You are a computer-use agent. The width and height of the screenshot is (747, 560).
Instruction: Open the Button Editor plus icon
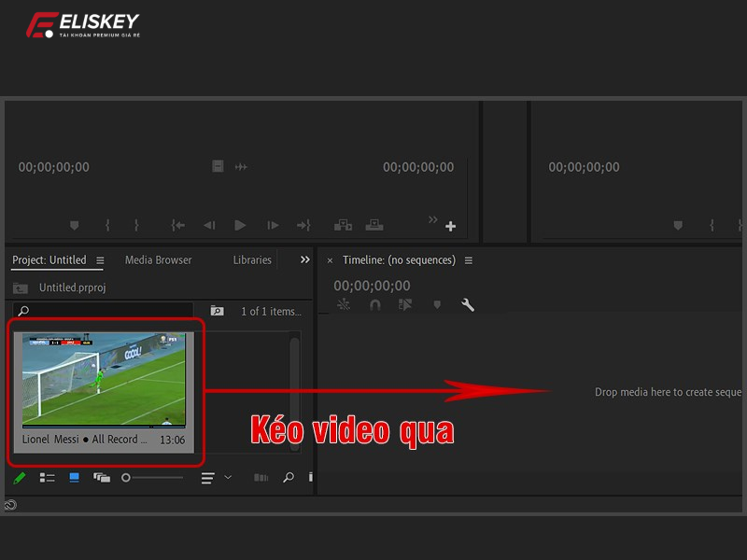[x=450, y=226]
